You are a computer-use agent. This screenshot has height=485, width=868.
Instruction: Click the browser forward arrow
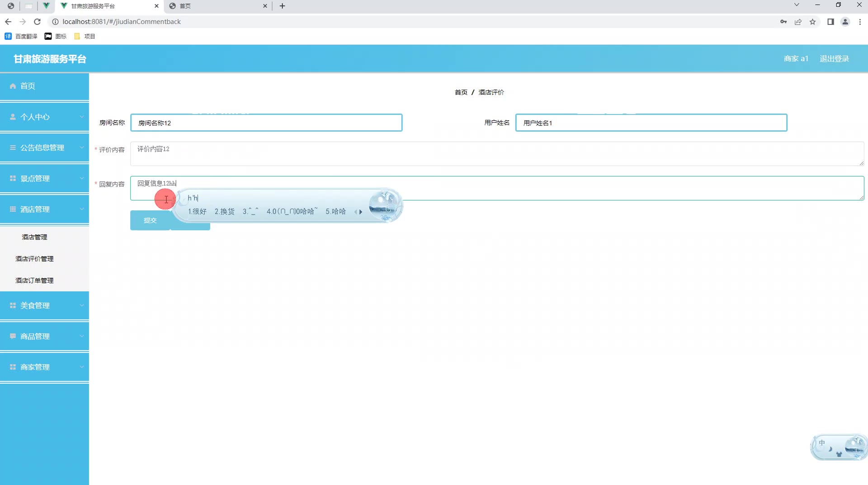pos(23,22)
